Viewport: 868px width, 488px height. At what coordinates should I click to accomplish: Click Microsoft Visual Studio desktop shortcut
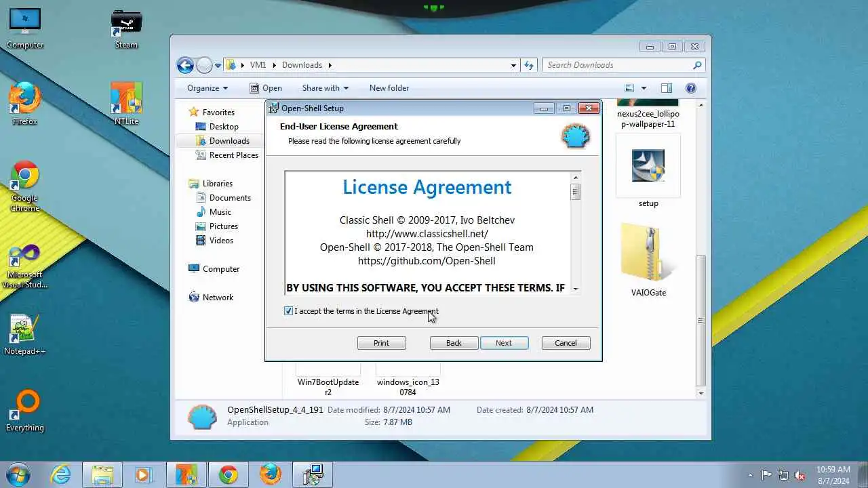click(25, 266)
